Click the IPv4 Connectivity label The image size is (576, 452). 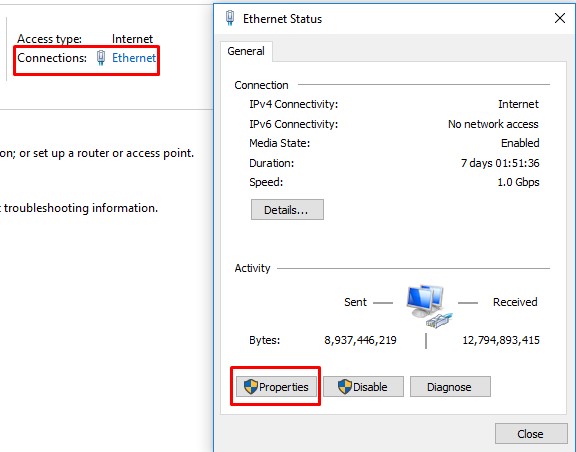pos(294,104)
